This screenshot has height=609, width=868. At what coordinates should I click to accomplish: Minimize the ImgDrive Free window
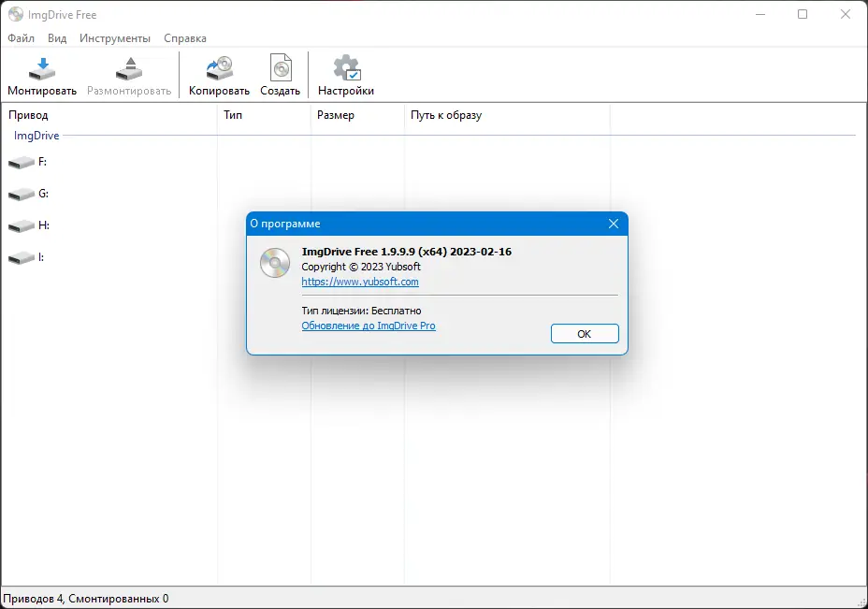(760, 14)
